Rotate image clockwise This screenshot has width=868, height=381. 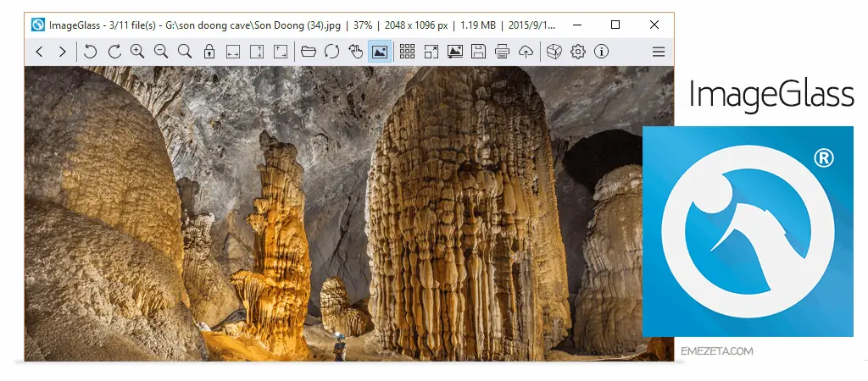114,52
